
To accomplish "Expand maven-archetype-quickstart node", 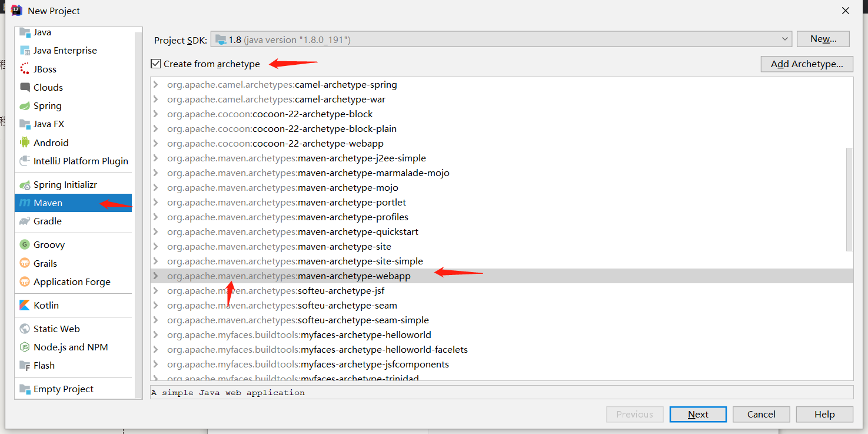I will click(x=156, y=232).
